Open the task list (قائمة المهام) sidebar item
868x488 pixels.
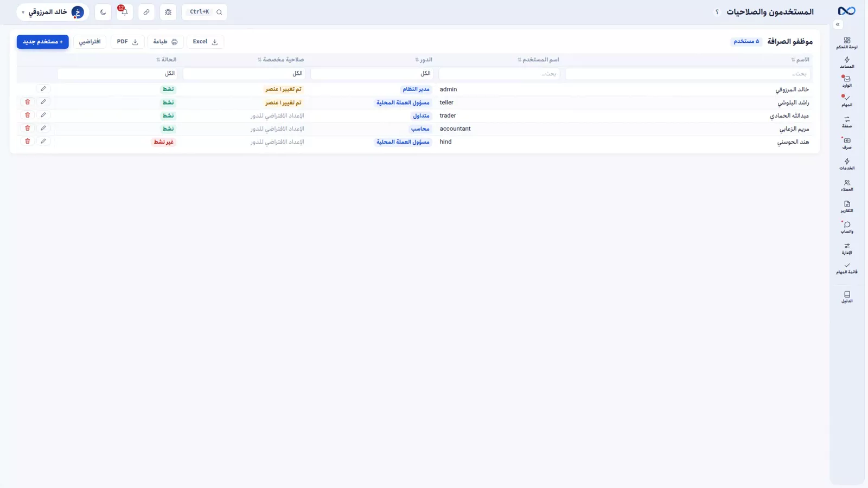(x=847, y=268)
